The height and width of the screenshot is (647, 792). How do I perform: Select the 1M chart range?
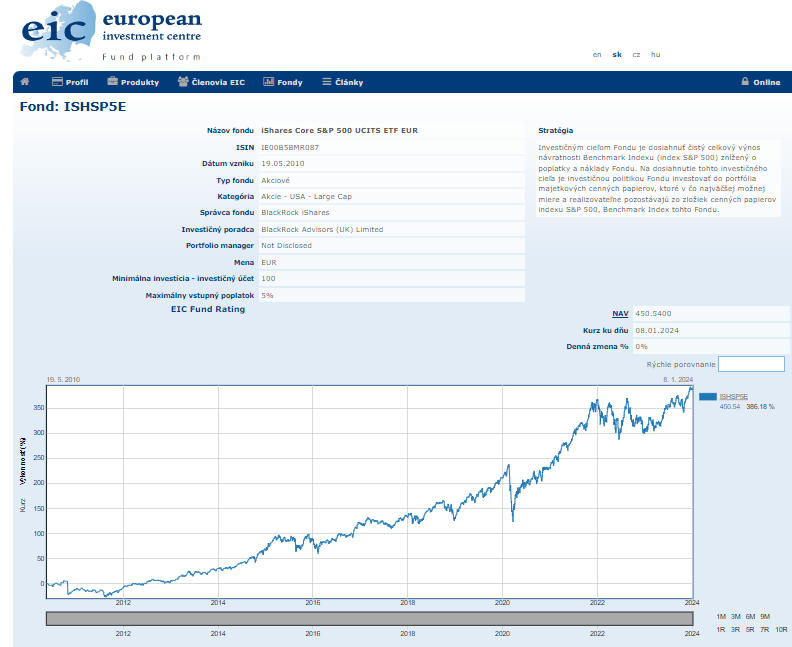[x=722, y=617]
